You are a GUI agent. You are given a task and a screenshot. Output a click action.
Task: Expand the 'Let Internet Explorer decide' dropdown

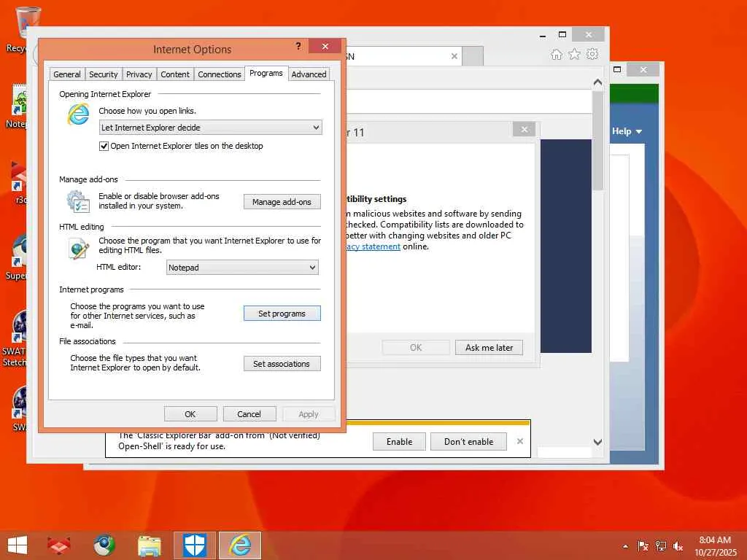211,128
